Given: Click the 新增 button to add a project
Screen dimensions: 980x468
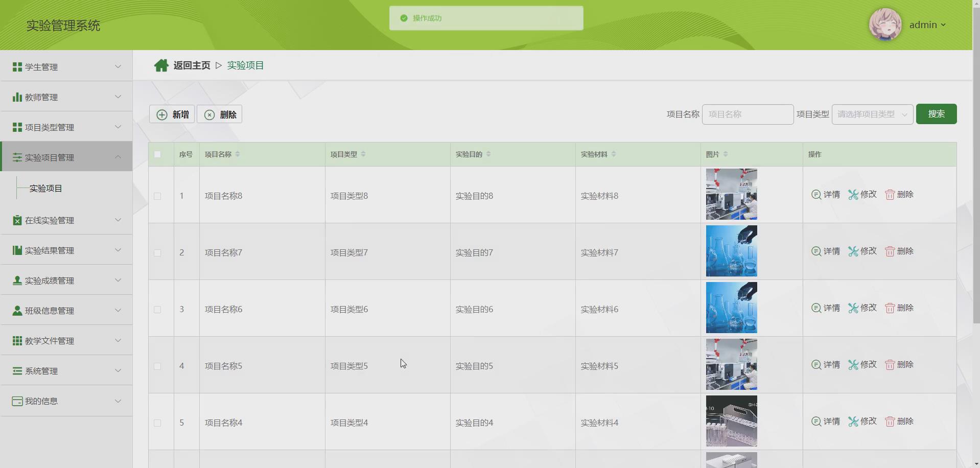Looking at the screenshot, I should (172, 114).
